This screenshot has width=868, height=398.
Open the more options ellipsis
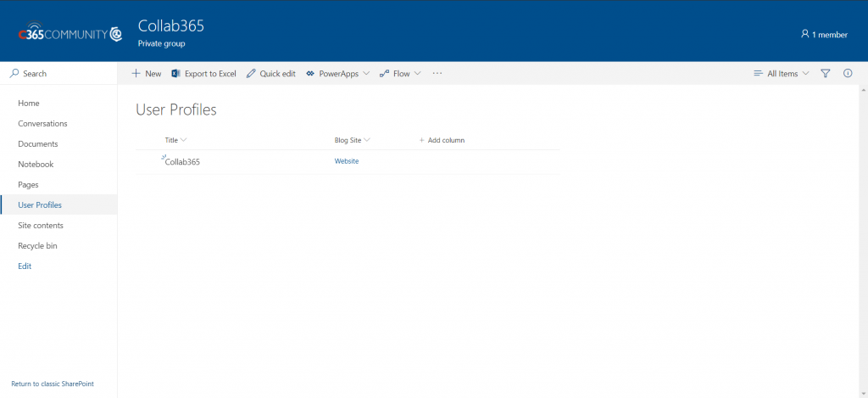pyautogui.click(x=437, y=73)
